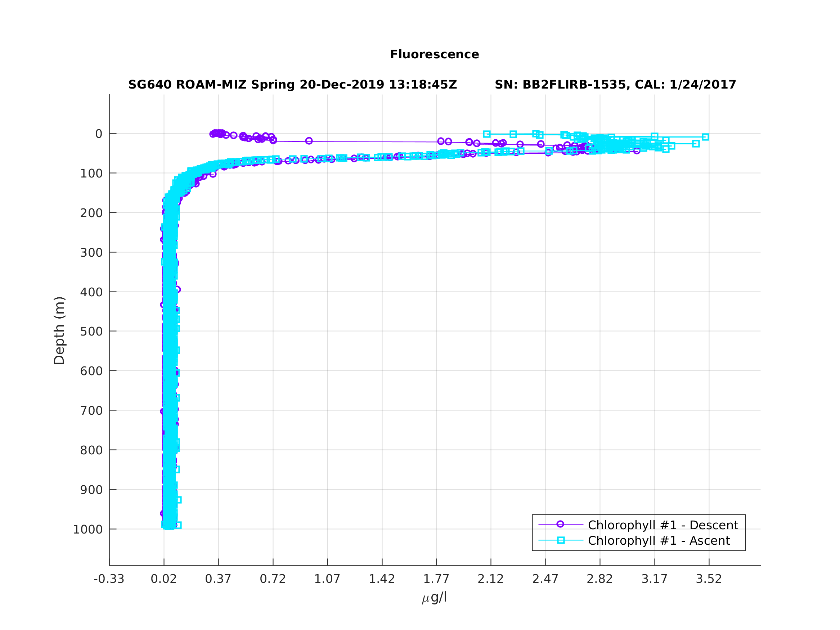Click the purple circle marker in legend
Image resolution: width=840 pixels, height=630 pixels.
coord(560,525)
